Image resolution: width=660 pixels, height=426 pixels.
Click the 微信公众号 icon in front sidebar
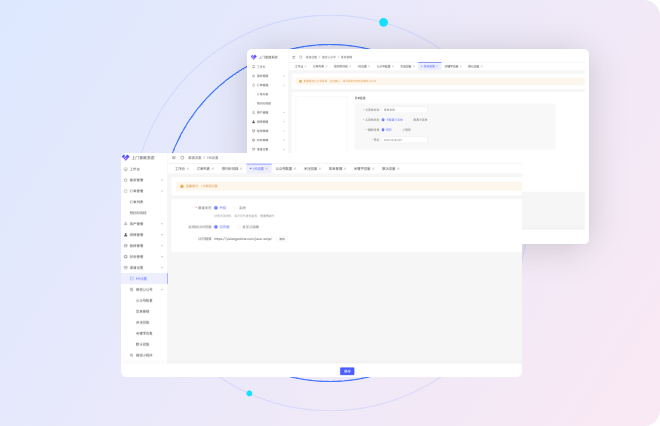click(131, 289)
